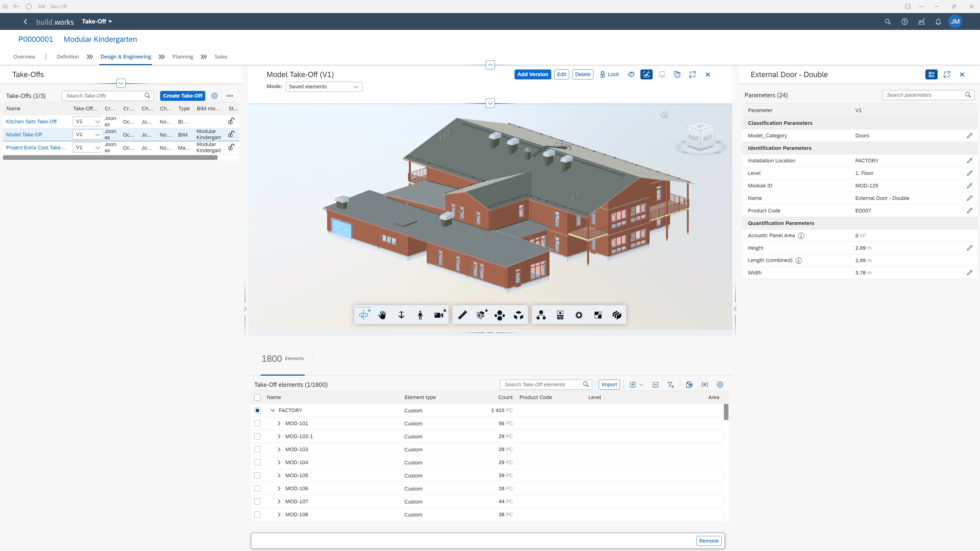980x551 pixels.
Task: Open the viewer Settings gear icon
Action: 579,315
